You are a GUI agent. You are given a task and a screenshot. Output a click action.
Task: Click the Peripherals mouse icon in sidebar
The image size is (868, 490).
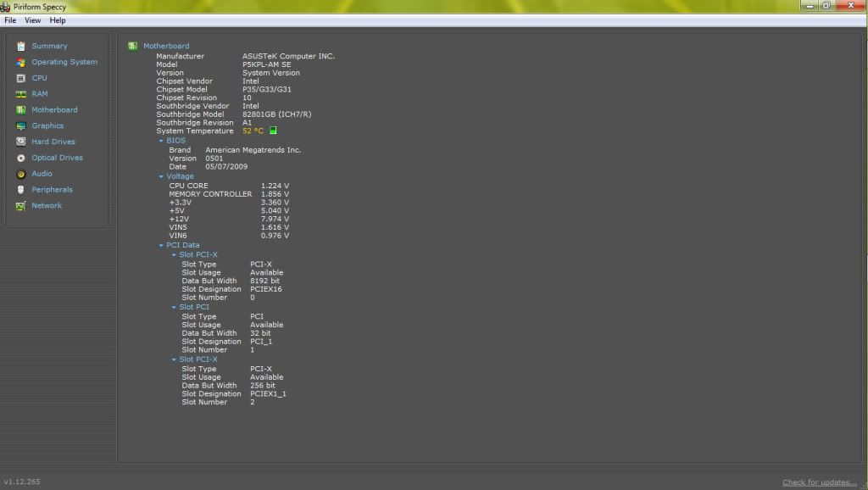[x=21, y=190]
